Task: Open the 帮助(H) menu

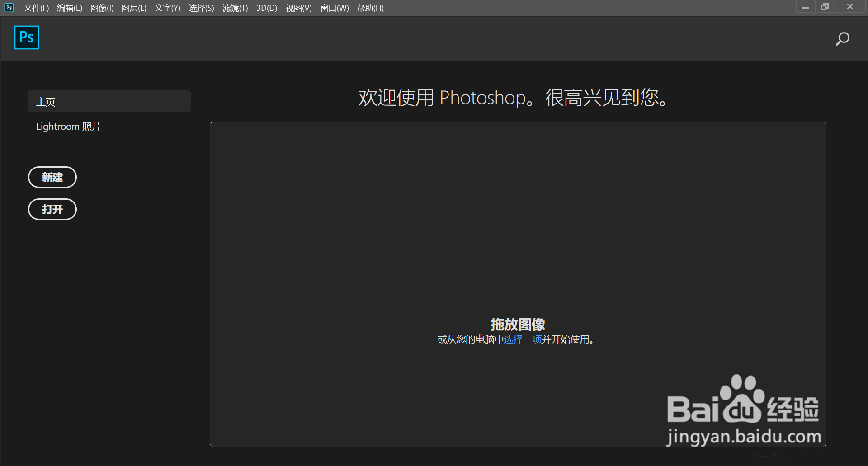Action: (x=370, y=8)
